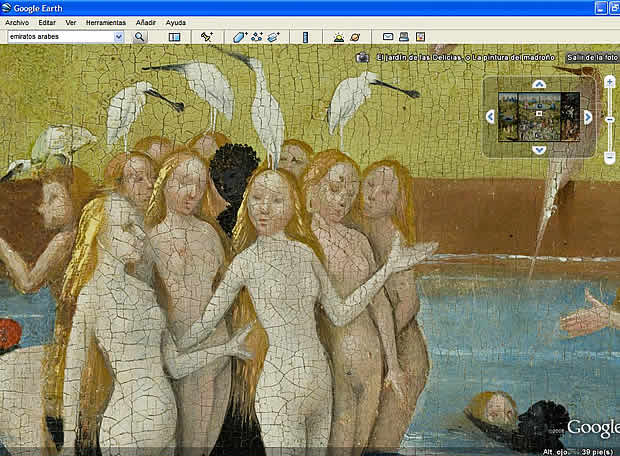The width and height of the screenshot is (620, 456).
Task: Click the 'emiratos arabes' search field
Action: (58, 37)
